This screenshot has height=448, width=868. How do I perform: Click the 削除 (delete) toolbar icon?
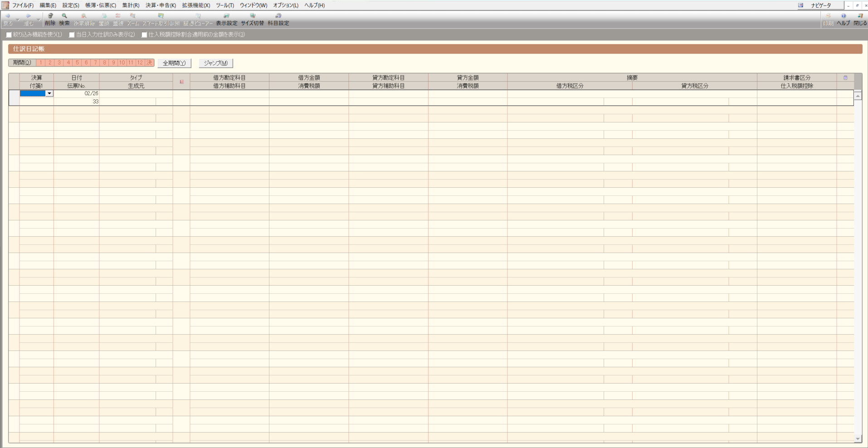pos(50,19)
